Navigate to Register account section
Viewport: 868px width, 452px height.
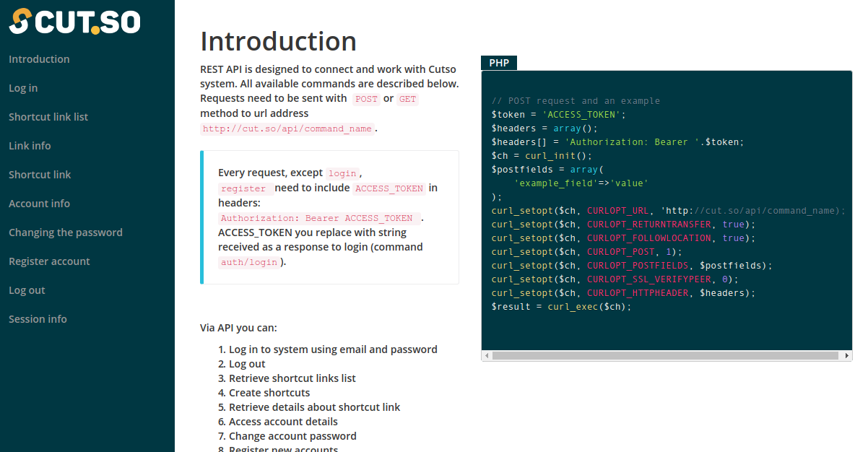point(49,261)
